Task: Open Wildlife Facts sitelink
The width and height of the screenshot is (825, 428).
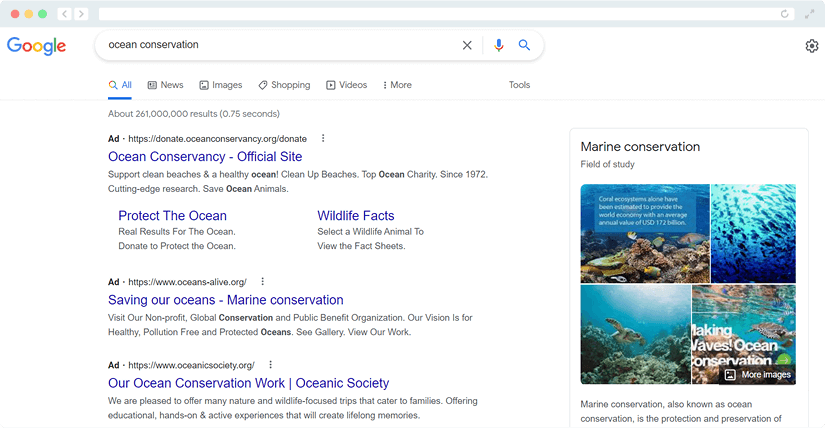Action: [356, 215]
